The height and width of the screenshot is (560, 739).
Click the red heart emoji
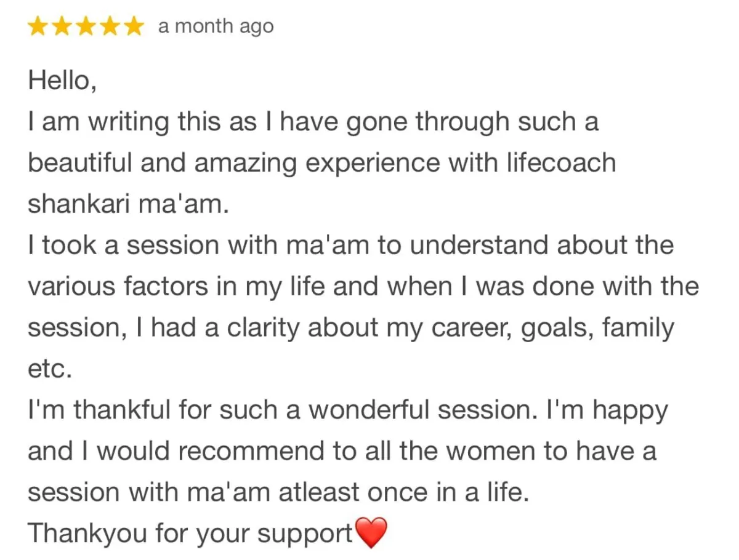coord(372,533)
